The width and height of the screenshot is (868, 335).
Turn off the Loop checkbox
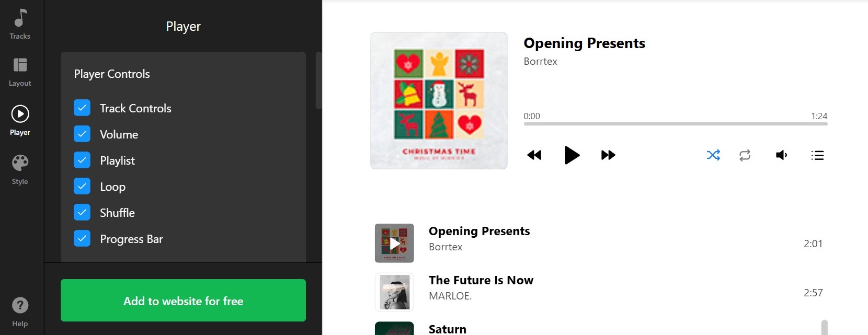pyautogui.click(x=82, y=187)
